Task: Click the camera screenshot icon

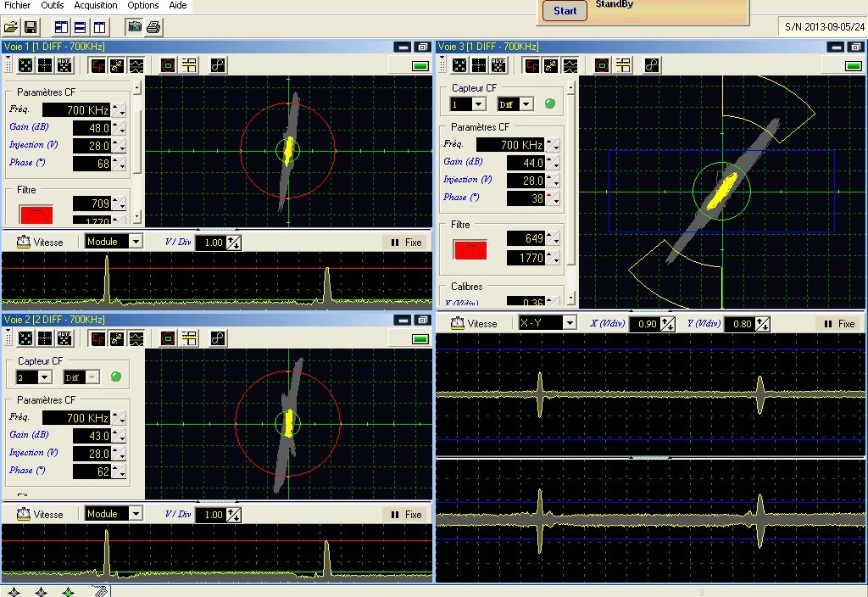Action: click(134, 27)
